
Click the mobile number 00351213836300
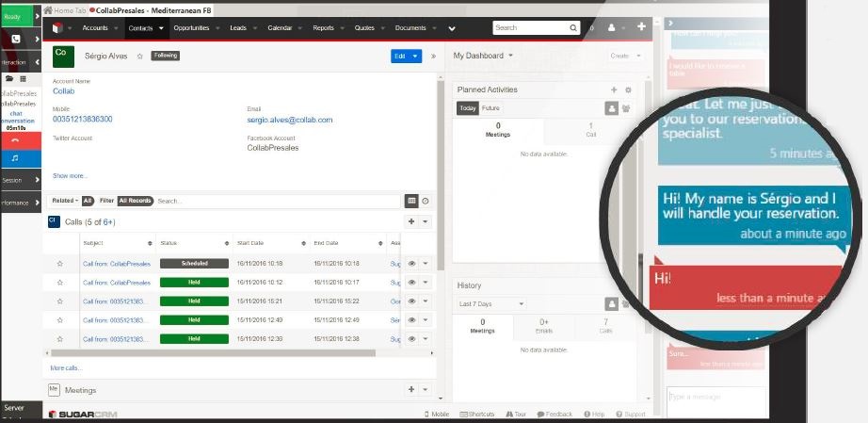[83, 119]
